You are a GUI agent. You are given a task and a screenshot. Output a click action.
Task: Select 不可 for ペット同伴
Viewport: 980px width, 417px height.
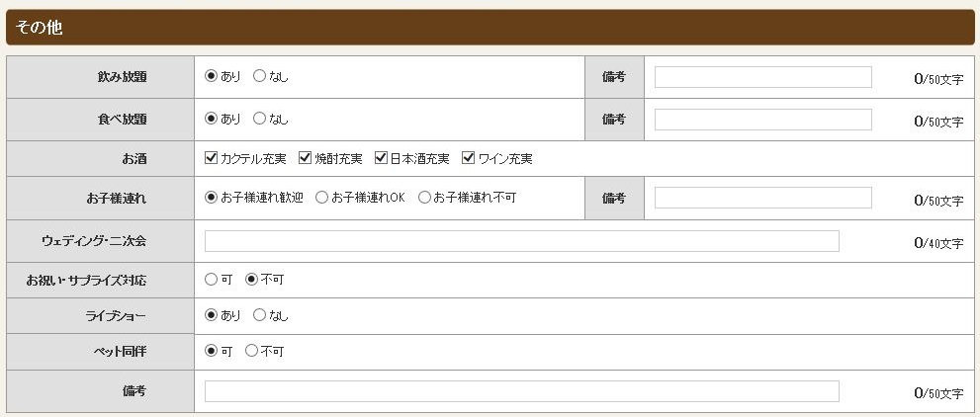[252, 351]
